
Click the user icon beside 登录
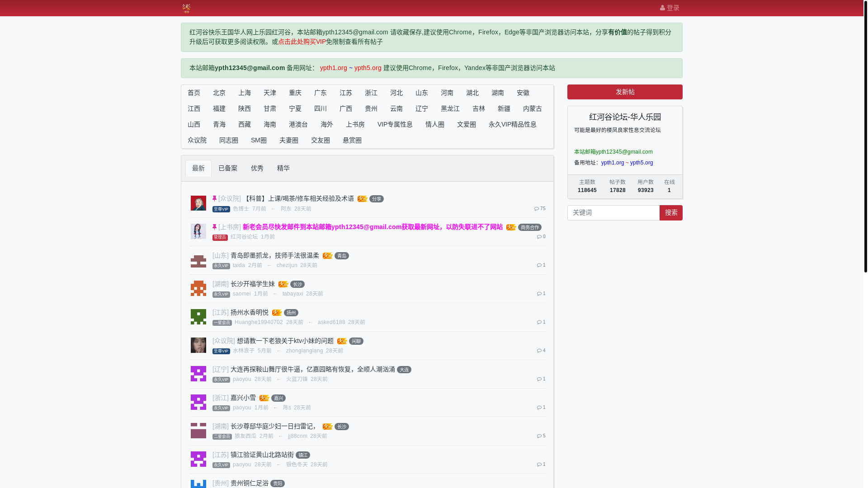click(662, 8)
